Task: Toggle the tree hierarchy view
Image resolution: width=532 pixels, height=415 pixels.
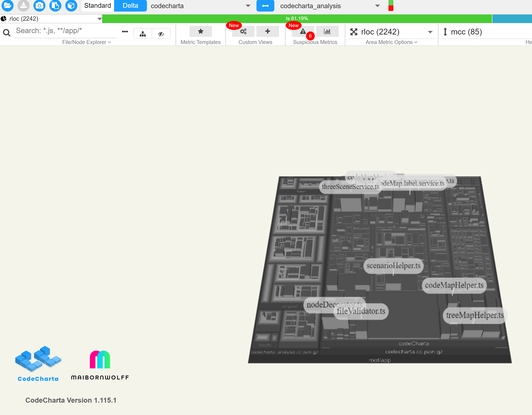Action: pos(143,33)
